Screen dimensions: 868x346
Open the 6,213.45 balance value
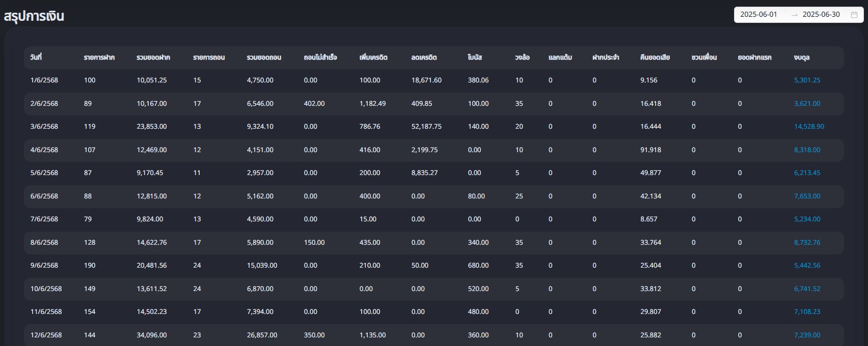click(x=807, y=173)
